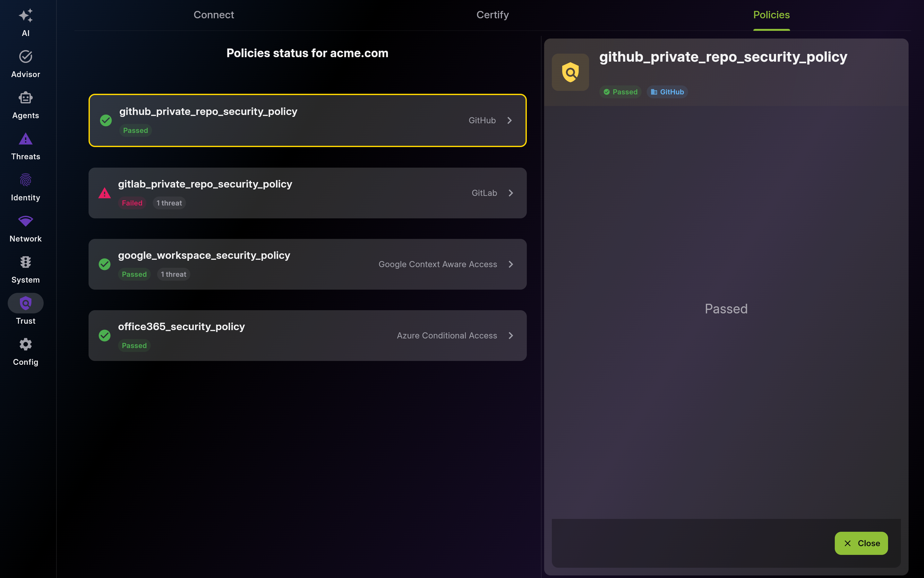Click Passed badge on google_workspace policy row
Screen dimensions: 924x578
[x=134, y=275]
